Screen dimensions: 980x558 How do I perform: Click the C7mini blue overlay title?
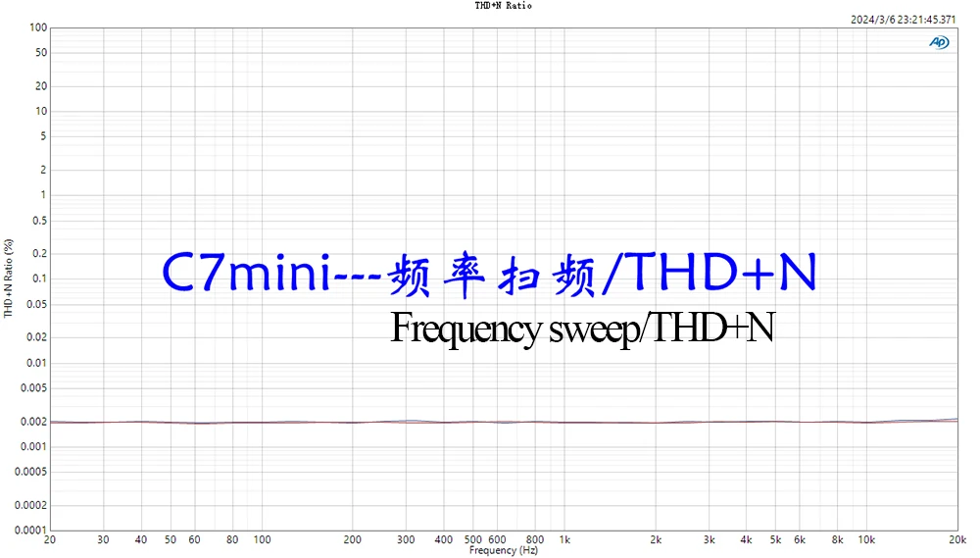489,273
